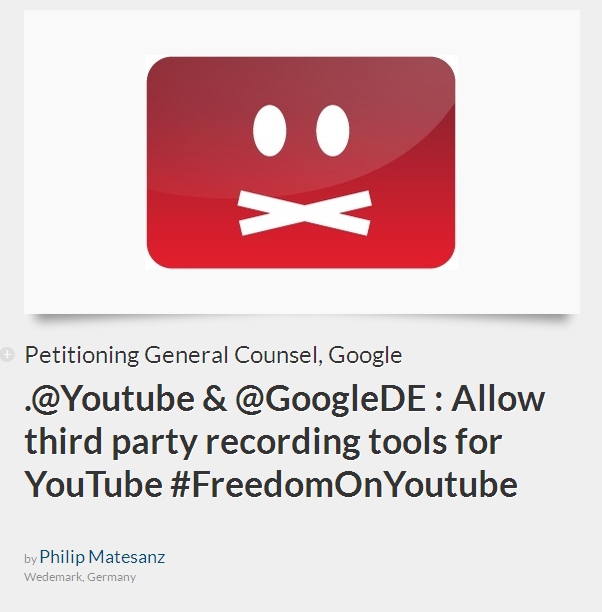Select General Counsel in petitioning line
The height and width of the screenshot is (612, 602).
coord(233,355)
